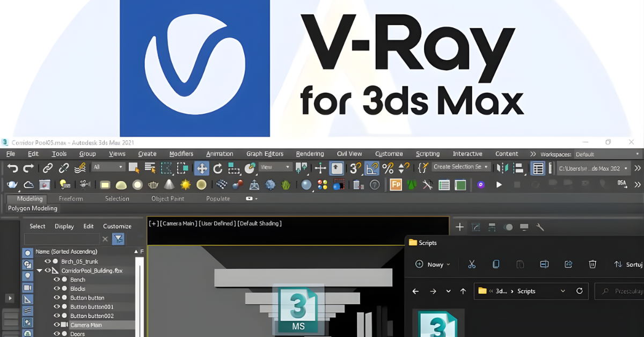The width and height of the screenshot is (644, 337).
Task: Toggle visibility of the Doors object
Action: (56, 334)
